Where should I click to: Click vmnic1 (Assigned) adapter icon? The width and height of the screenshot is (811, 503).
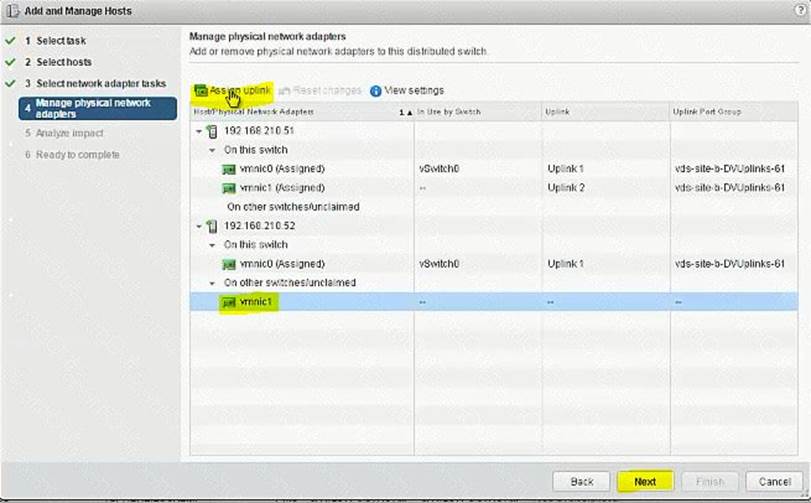229,188
